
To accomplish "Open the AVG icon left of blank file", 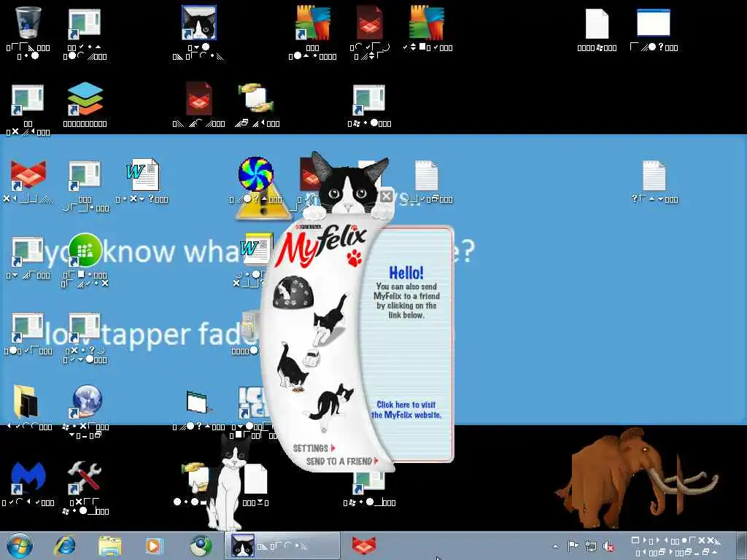I will click(x=427, y=23).
